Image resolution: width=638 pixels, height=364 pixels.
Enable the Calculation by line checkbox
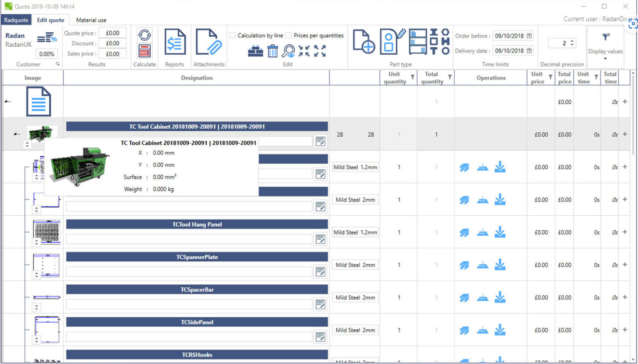(x=231, y=35)
